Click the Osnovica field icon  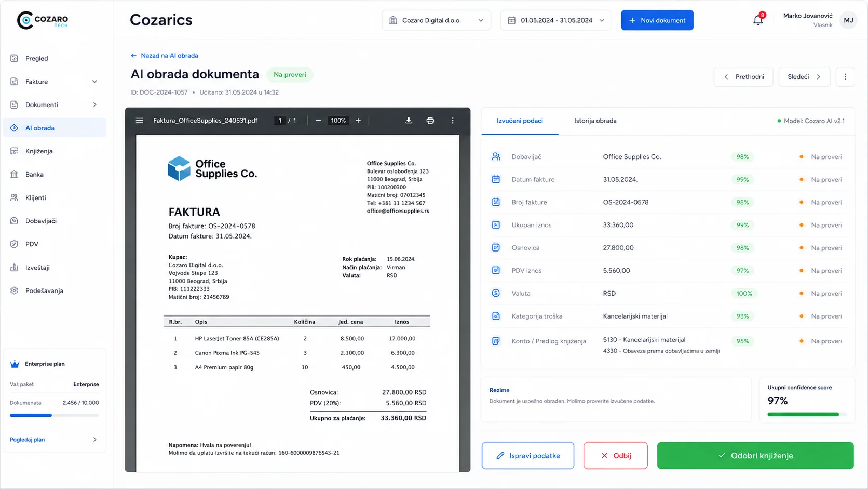tap(496, 248)
